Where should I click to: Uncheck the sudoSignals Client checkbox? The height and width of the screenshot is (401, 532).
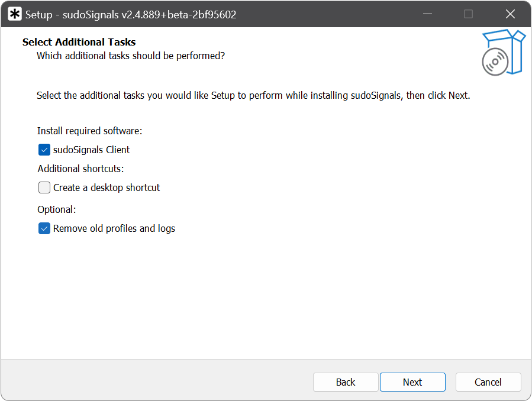point(44,150)
